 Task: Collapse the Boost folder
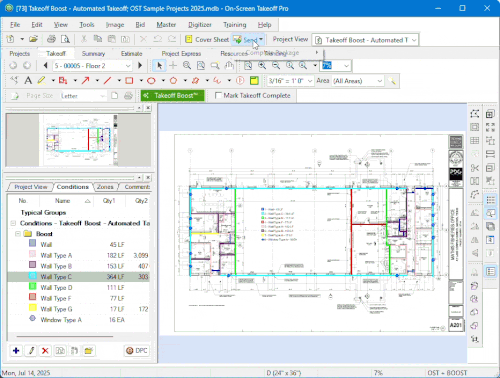point(18,234)
